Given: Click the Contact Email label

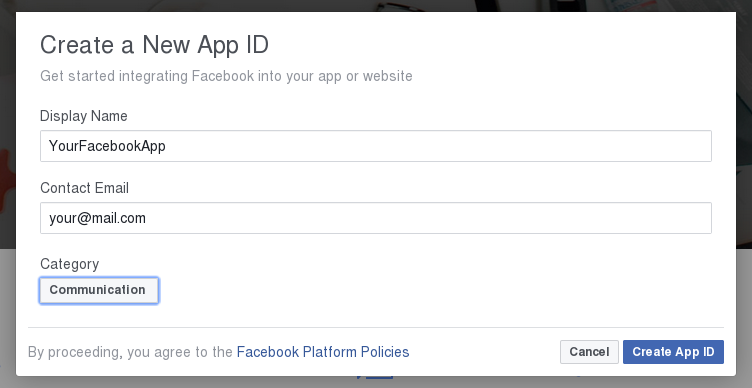Looking at the screenshot, I should tap(84, 188).
